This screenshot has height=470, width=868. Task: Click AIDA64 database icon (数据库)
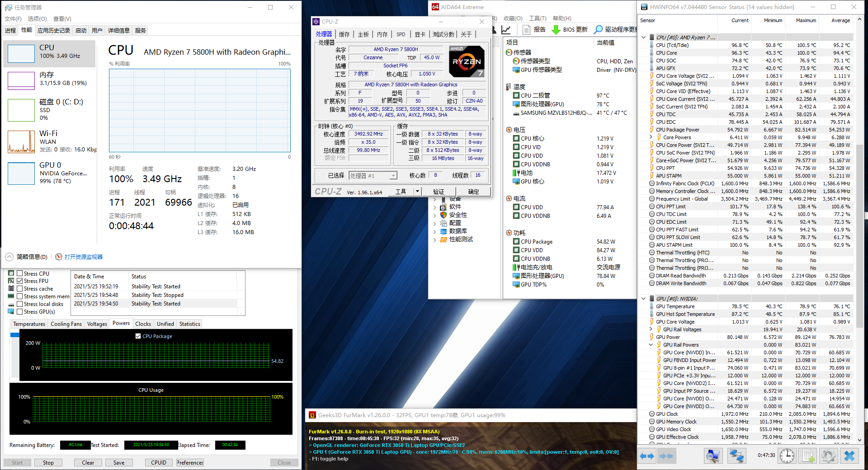click(x=443, y=231)
